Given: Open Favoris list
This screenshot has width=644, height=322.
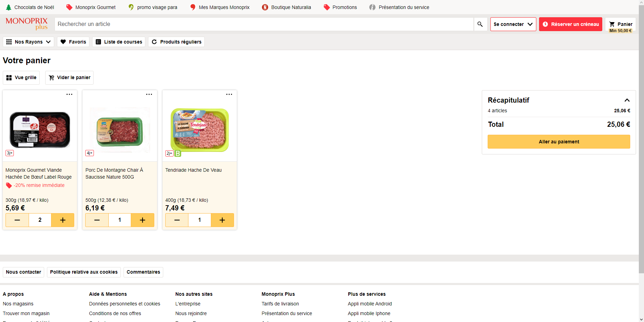Looking at the screenshot, I should (x=73, y=42).
